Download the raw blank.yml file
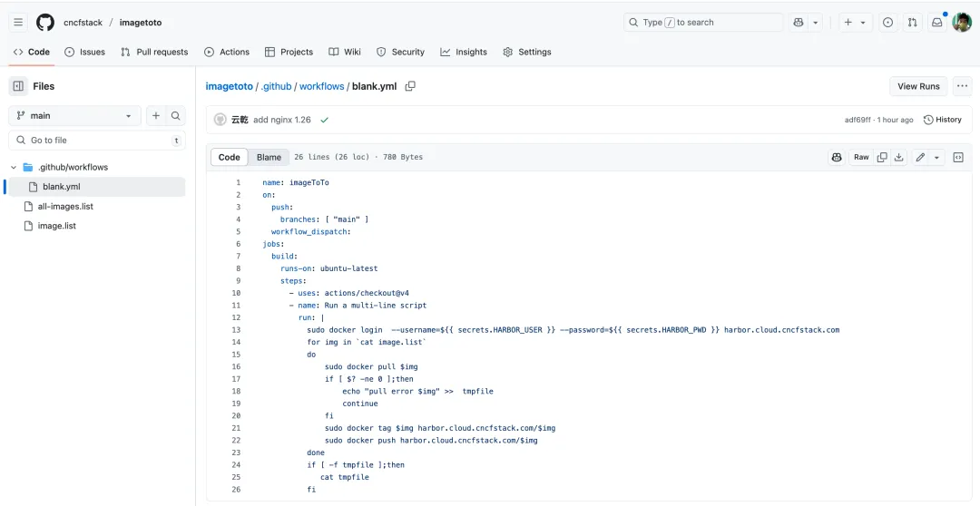This screenshot has height=506, width=980. coord(898,157)
